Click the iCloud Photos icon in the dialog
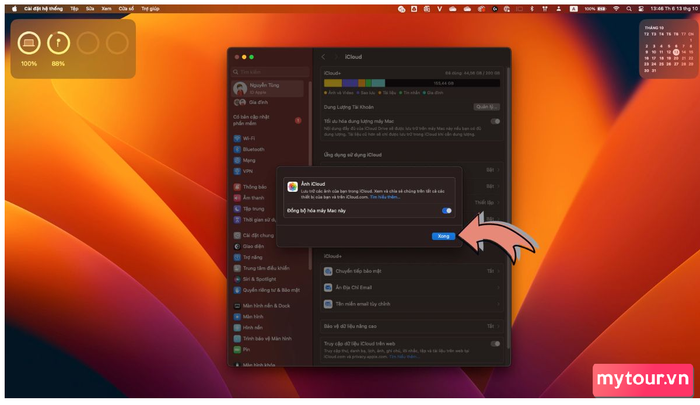 tap(292, 188)
